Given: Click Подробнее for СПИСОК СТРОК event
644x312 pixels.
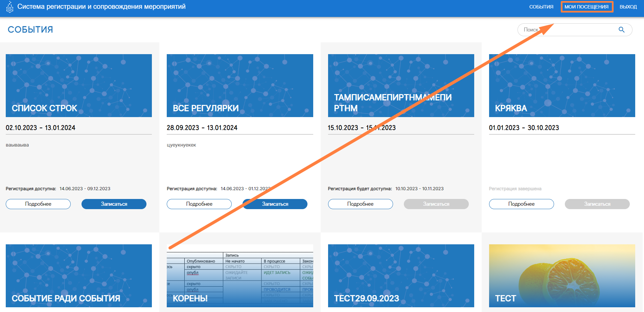Looking at the screenshot, I should coord(38,204).
